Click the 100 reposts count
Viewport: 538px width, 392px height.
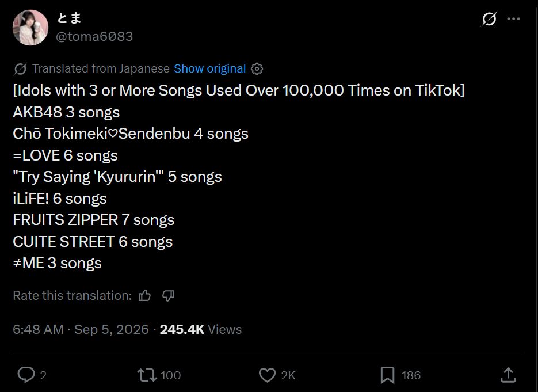pos(170,375)
